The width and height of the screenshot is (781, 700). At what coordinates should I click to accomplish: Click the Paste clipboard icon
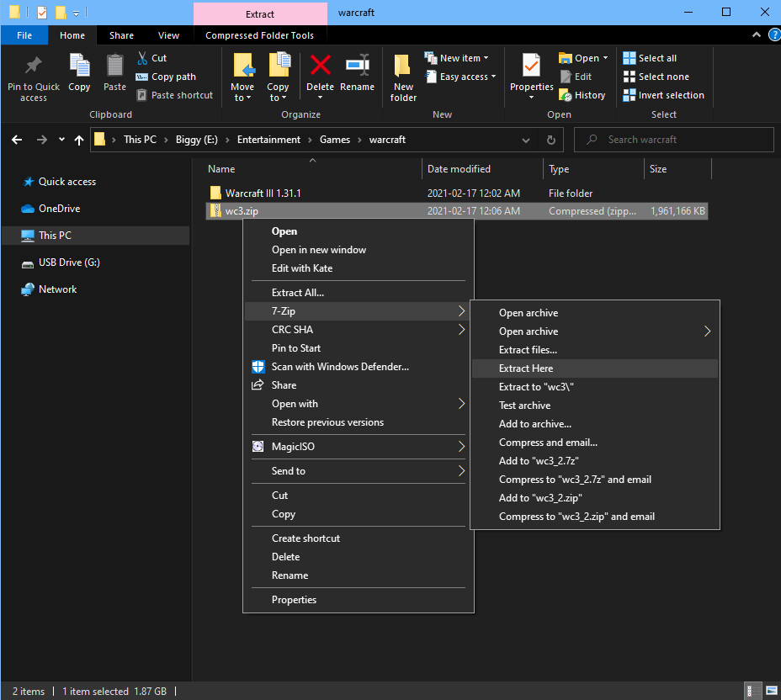click(x=114, y=66)
